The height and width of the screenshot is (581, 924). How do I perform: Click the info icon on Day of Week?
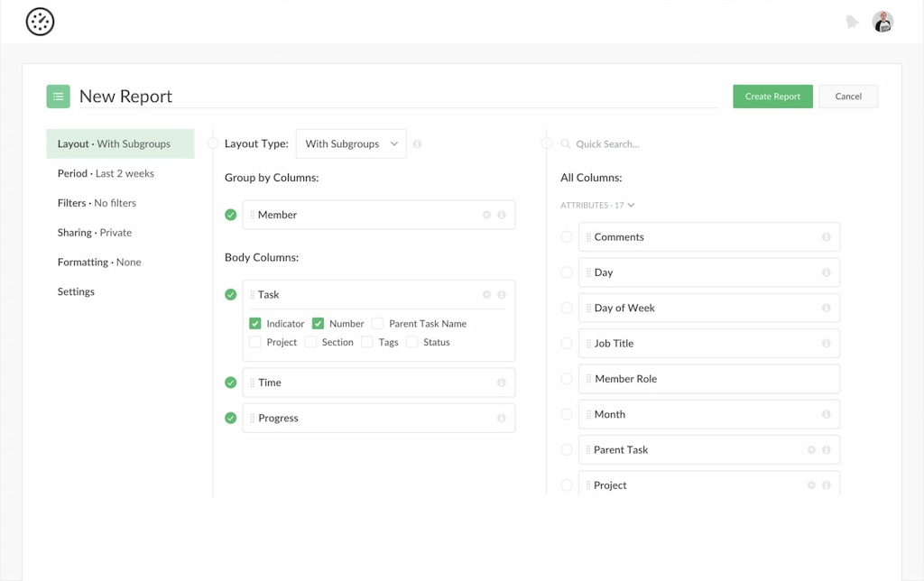pos(827,308)
